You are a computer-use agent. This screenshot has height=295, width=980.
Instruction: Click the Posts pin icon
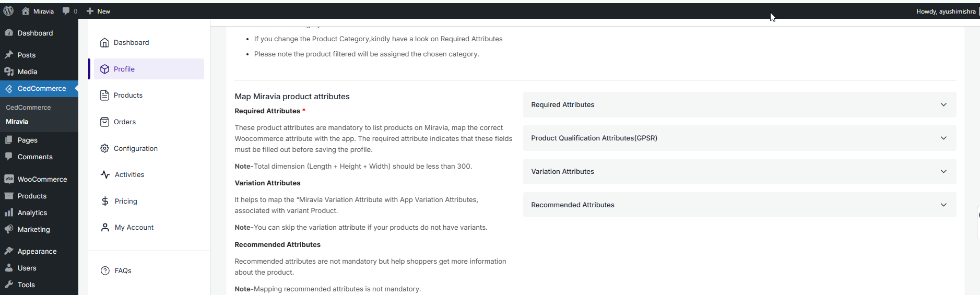tap(9, 55)
